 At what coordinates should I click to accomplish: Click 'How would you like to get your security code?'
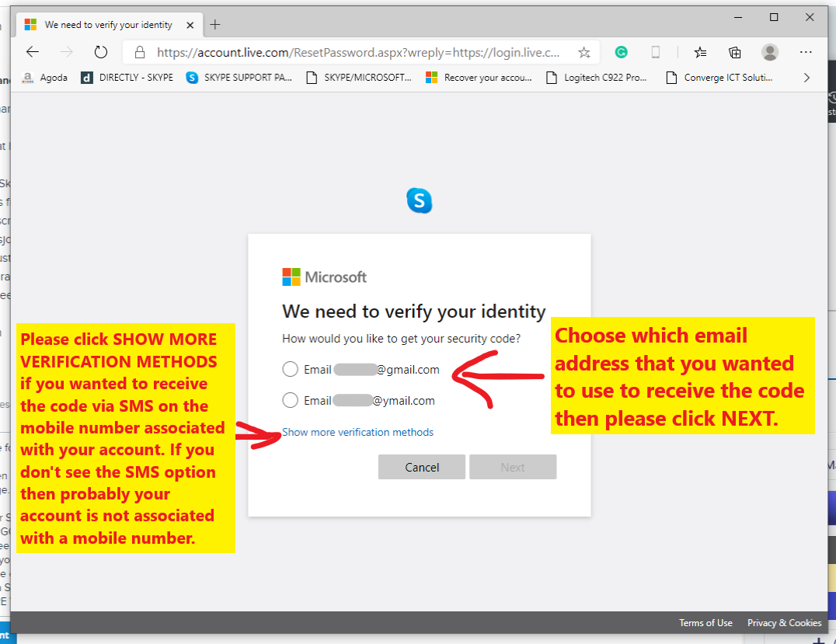(x=402, y=339)
